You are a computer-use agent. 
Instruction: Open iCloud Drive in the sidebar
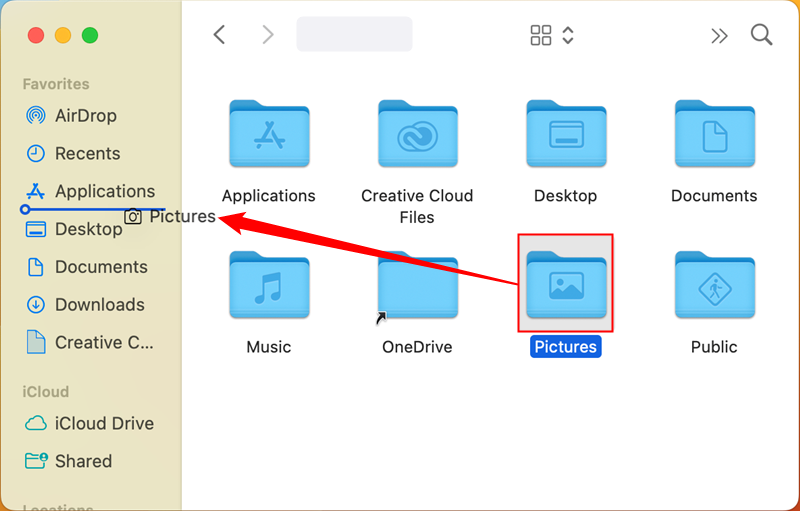point(89,423)
